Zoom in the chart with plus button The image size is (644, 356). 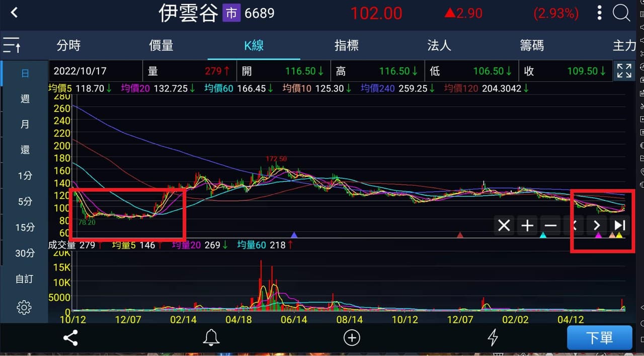coord(527,226)
